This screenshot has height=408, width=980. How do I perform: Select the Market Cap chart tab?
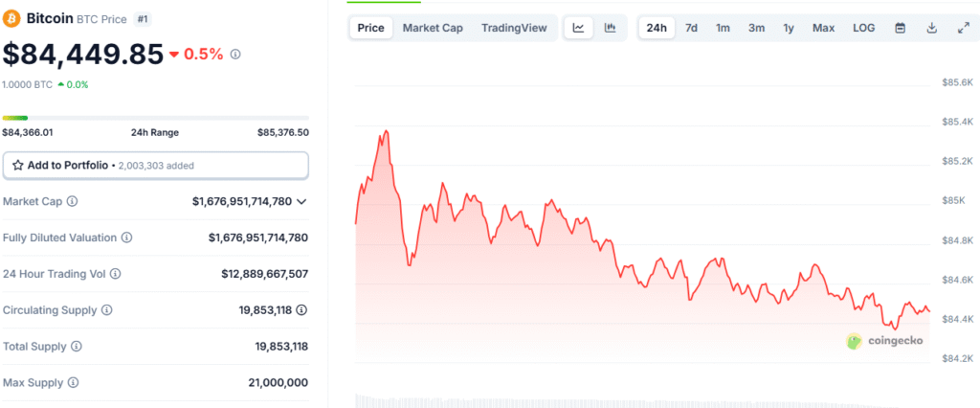(433, 28)
